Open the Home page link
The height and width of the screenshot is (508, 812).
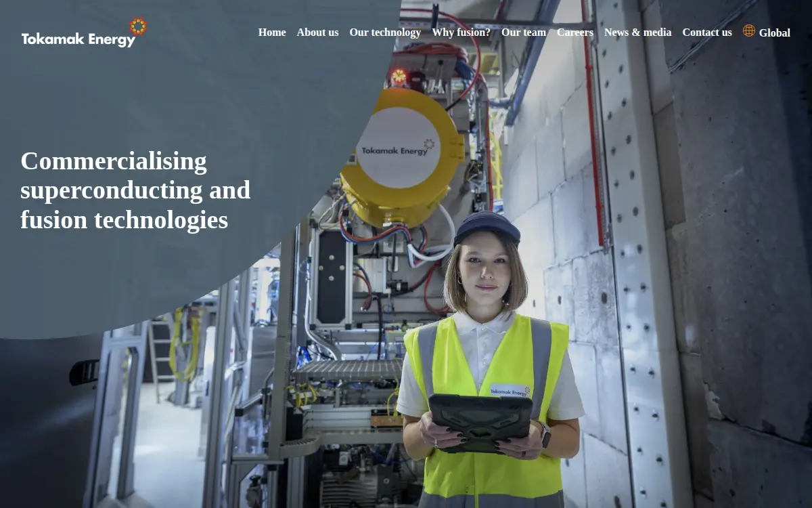pos(272,33)
